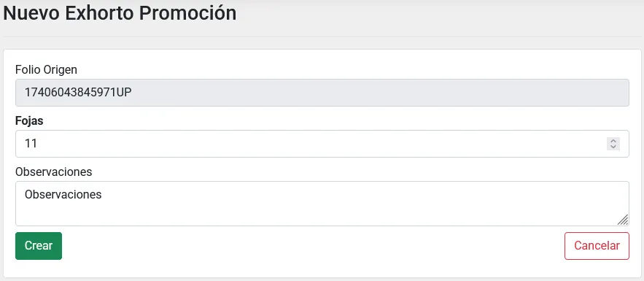Click the Crear button

[x=39, y=246]
